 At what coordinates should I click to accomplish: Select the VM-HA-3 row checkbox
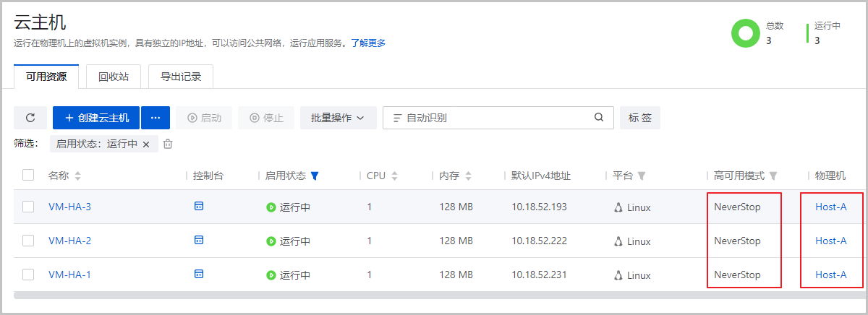[x=28, y=207]
